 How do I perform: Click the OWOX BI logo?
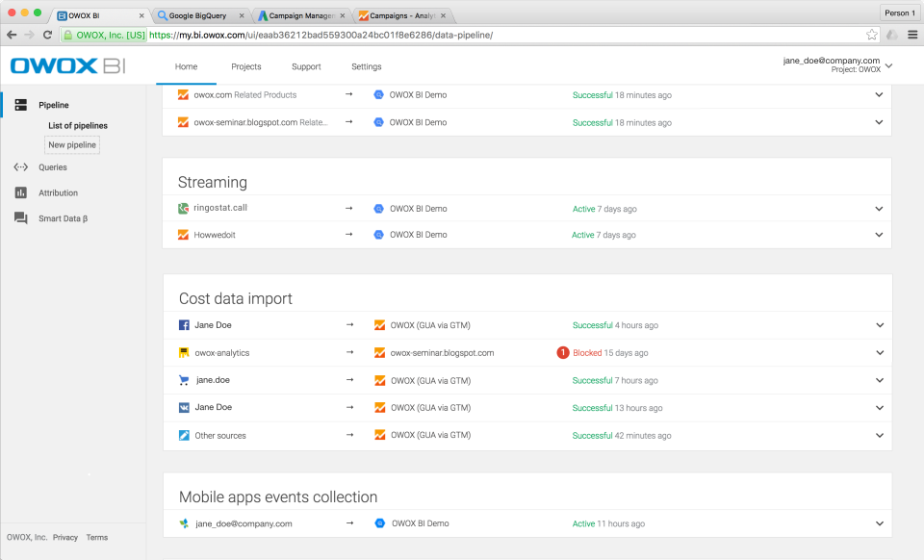67,65
